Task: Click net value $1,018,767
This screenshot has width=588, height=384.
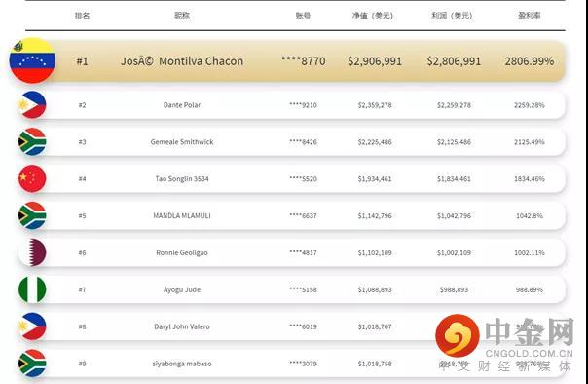Action: click(375, 326)
